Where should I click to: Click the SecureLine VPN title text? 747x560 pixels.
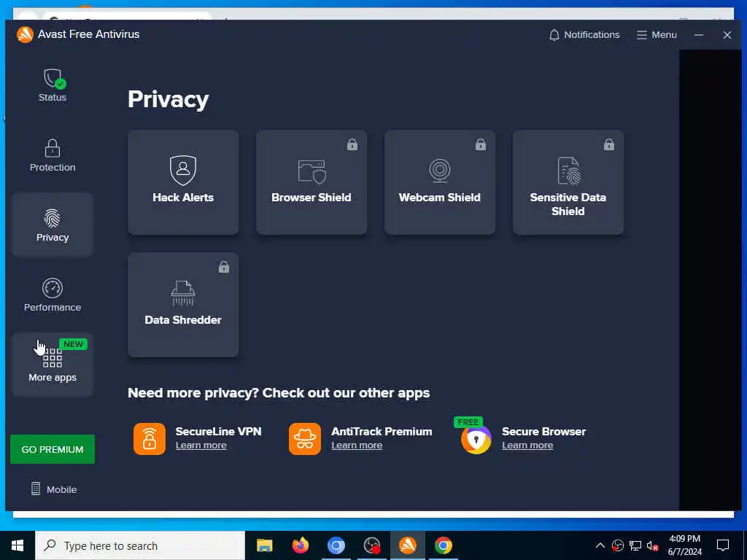pos(219,432)
